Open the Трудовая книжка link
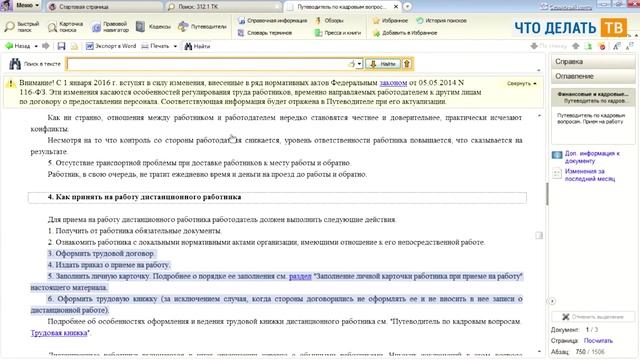 tap(59, 333)
